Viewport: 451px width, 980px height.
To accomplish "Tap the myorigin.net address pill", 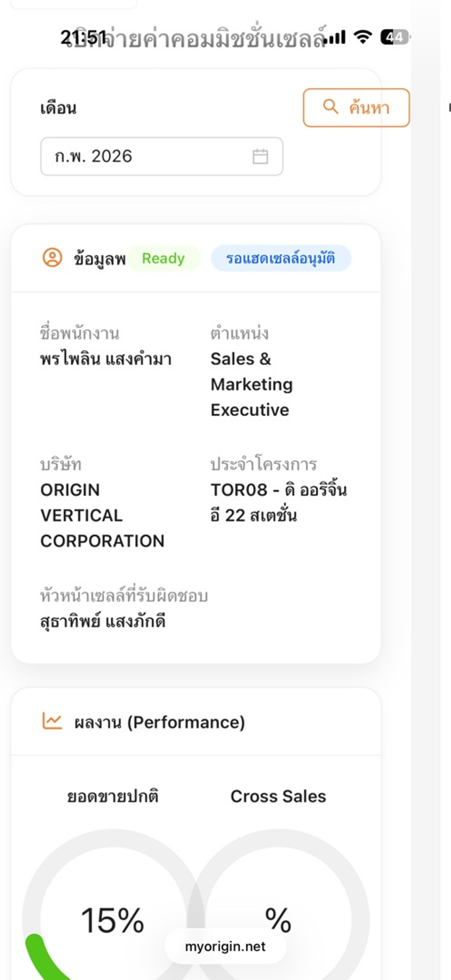I will click(225, 946).
